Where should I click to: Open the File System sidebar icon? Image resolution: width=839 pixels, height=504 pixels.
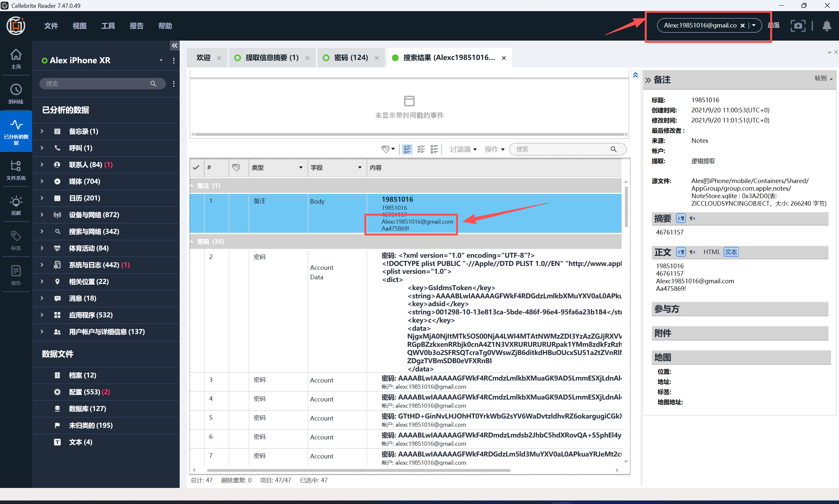coord(16,170)
